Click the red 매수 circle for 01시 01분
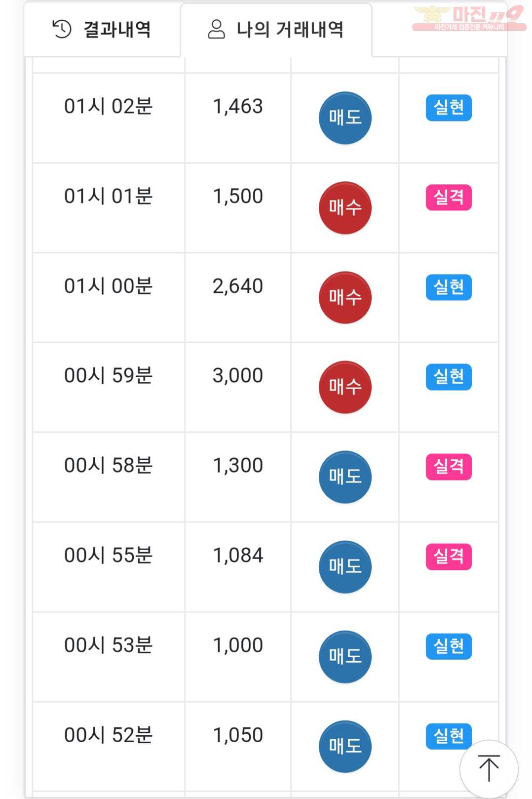The width and height of the screenshot is (532, 799). (345, 208)
